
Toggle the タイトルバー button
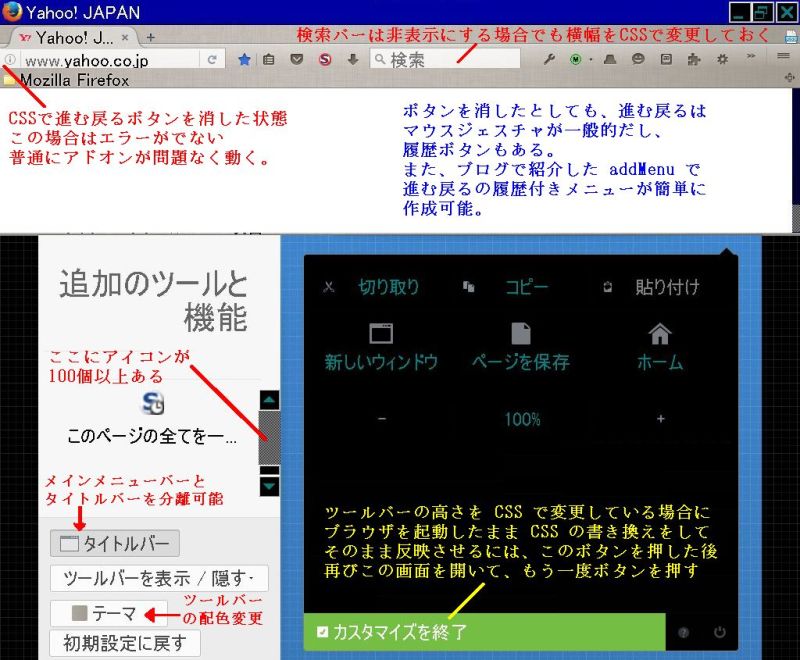point(115,543)
